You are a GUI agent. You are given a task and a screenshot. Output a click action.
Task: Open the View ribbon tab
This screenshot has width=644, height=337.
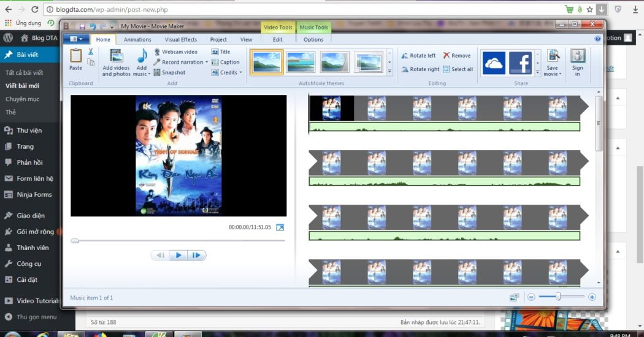pos(246,39)
